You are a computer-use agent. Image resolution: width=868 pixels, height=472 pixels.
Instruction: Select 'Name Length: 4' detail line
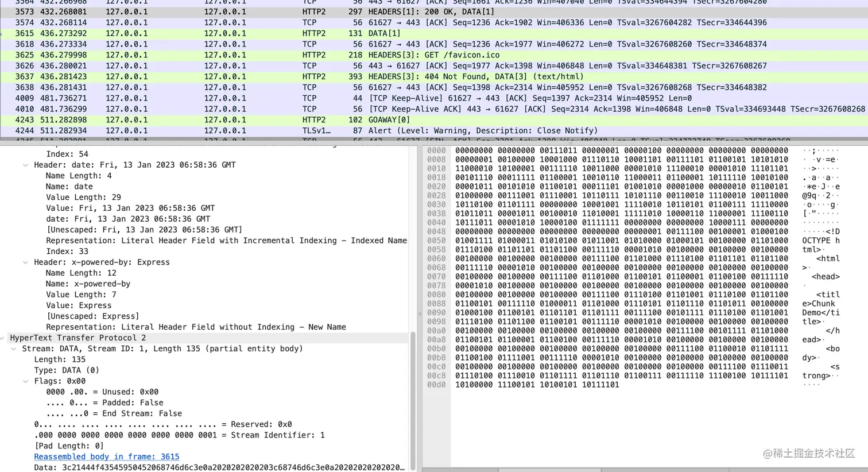pos(79,176)
